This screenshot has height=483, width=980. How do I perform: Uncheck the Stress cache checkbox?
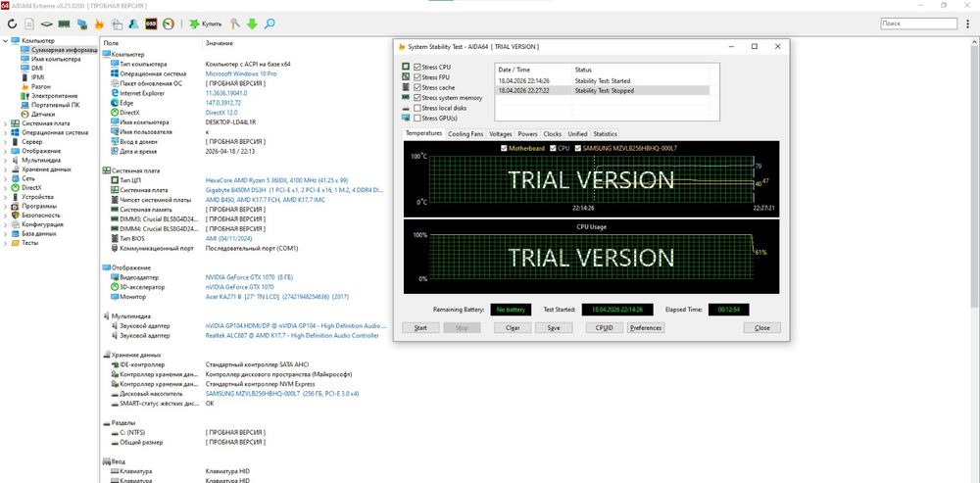click(416, 87)
